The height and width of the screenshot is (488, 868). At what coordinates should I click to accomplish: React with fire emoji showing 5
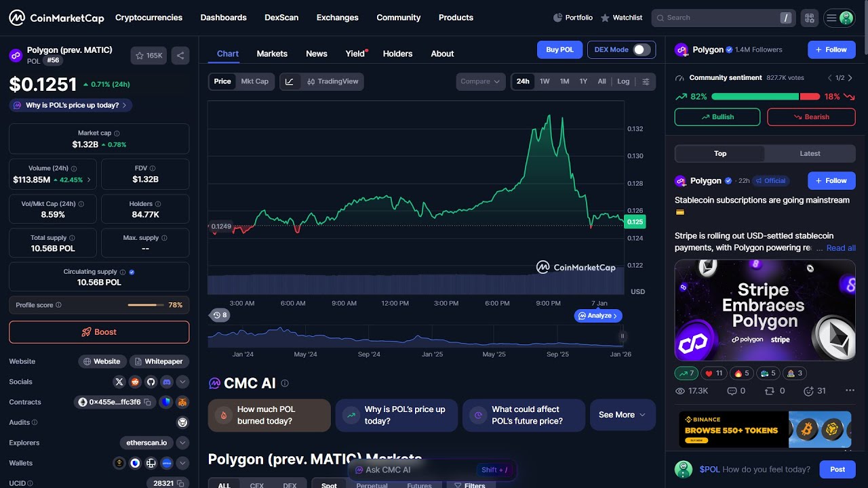point(741,373)
